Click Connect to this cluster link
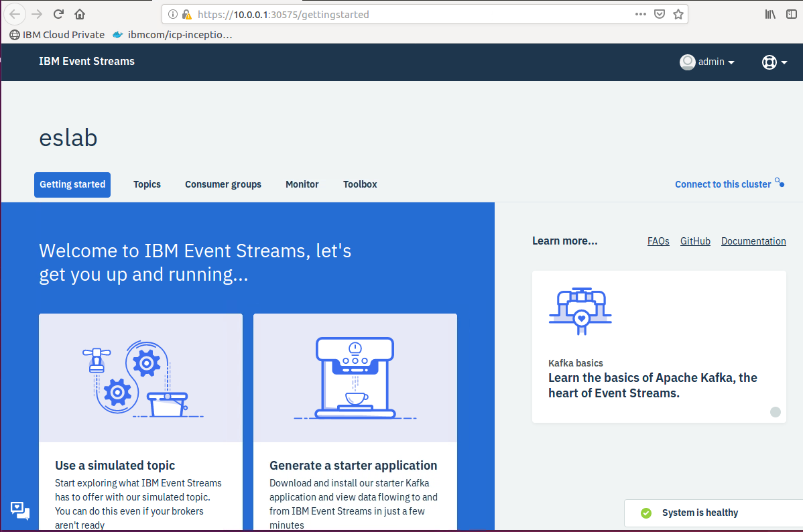This screenshot has width=803, height=532. coord(723,184)
